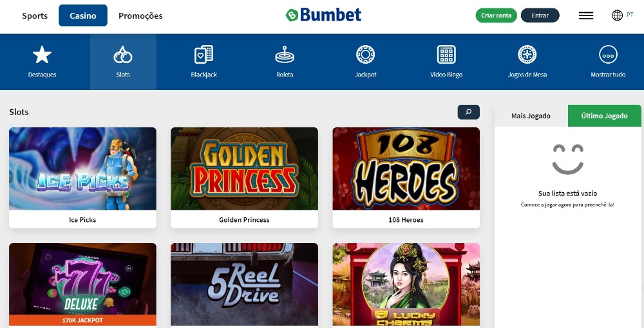Open the Blackjack cards category

pyautogui.click(x=204, y=62)
